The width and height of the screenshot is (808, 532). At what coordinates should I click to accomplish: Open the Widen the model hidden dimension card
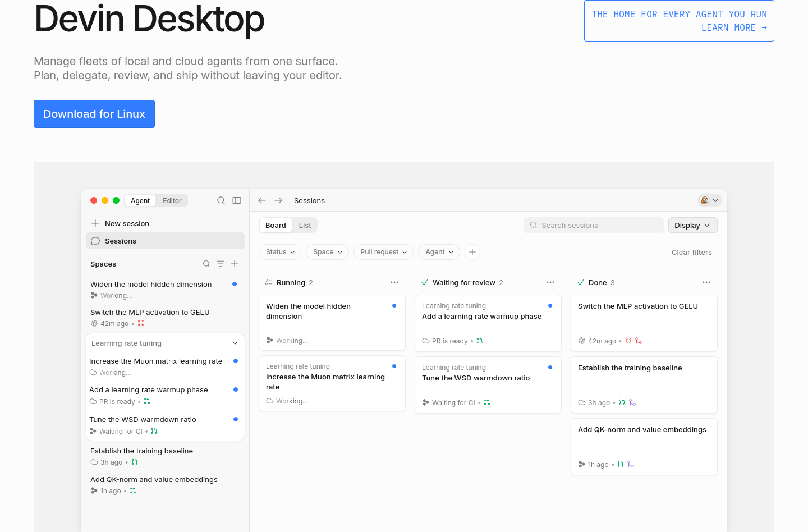point(332,323)
